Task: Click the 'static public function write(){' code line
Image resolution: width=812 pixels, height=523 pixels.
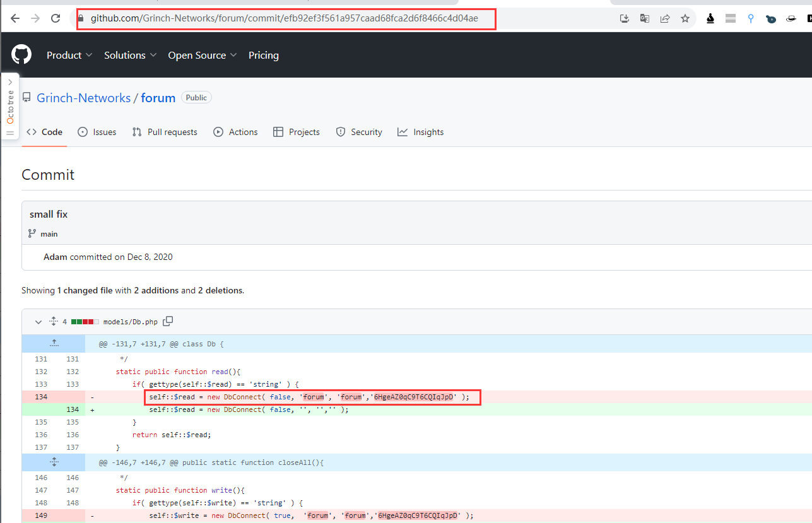Action: click(180, 490)
